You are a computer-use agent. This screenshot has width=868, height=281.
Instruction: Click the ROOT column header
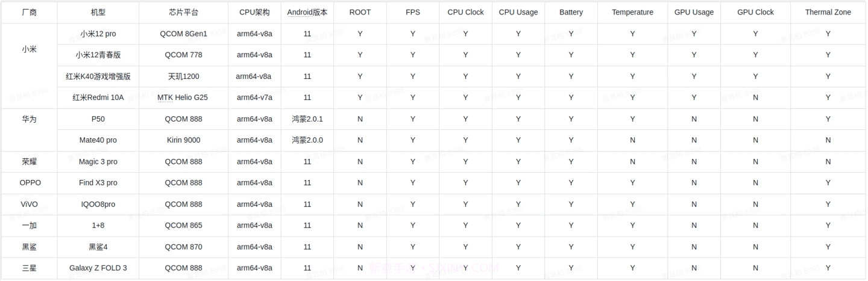(x=360, y=12)
